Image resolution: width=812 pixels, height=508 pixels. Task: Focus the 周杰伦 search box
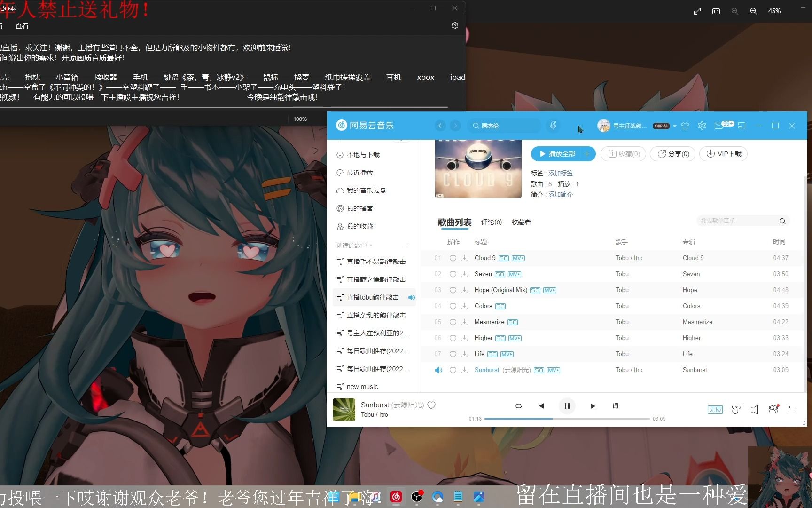coord(505,126)
